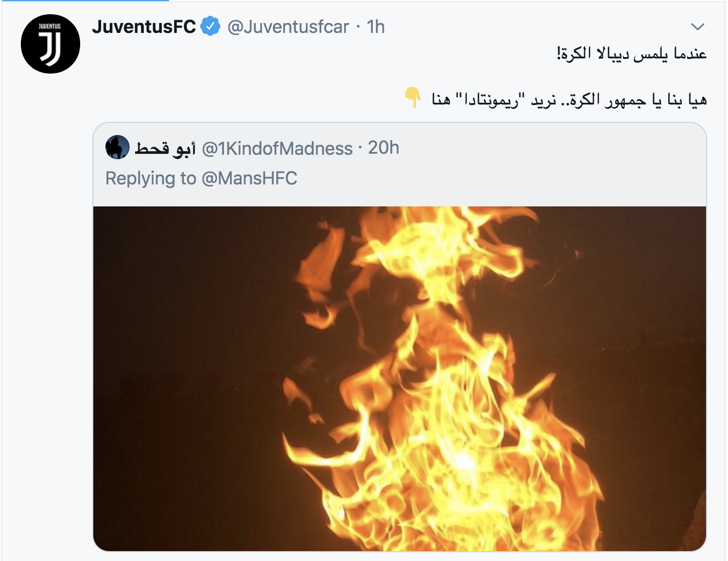Open the fire image in quoted tweet

[399, 378]
